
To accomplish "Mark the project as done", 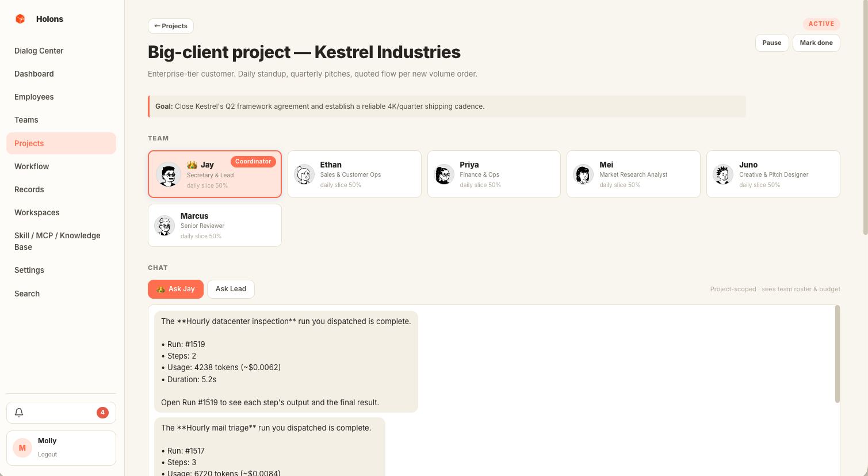I will click(x=816, y=43).
